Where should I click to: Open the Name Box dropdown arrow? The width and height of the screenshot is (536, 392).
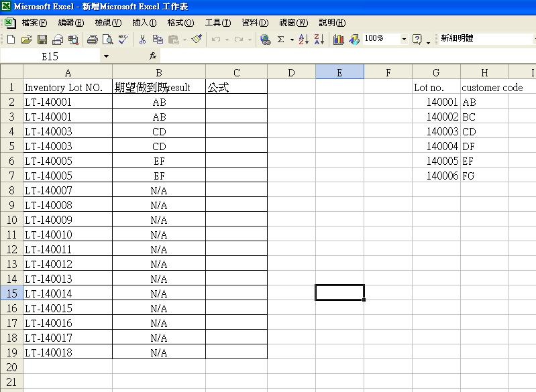106,56
